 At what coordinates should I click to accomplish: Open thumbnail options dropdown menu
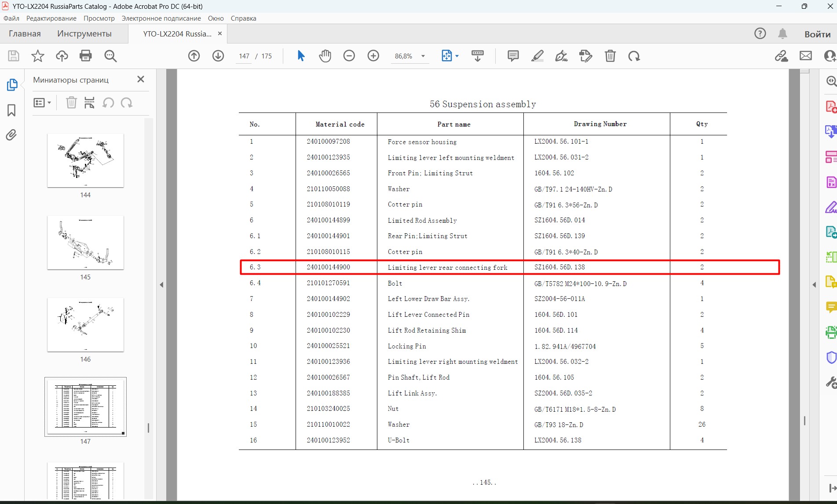pyautogui.click(x=42, y=103)
